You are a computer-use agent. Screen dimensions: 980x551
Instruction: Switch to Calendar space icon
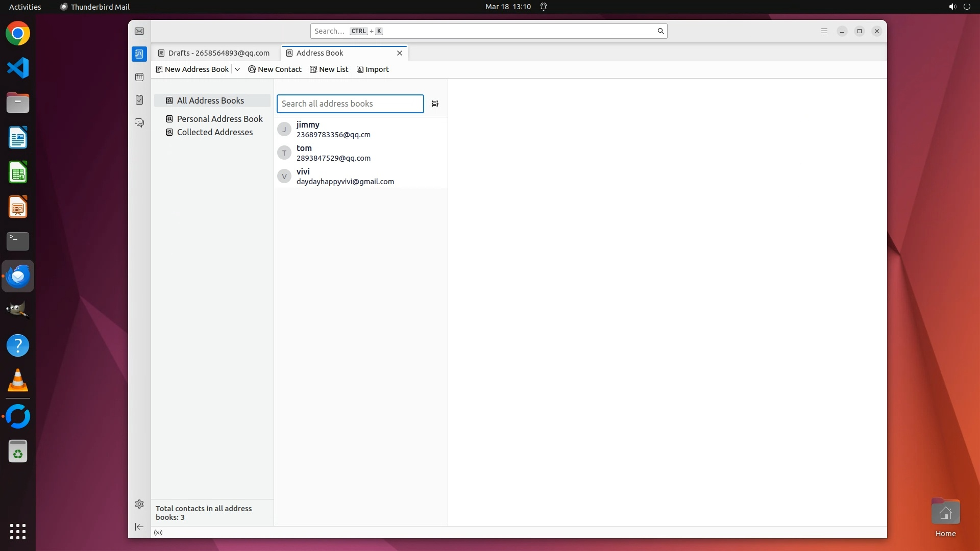(139, 77)
